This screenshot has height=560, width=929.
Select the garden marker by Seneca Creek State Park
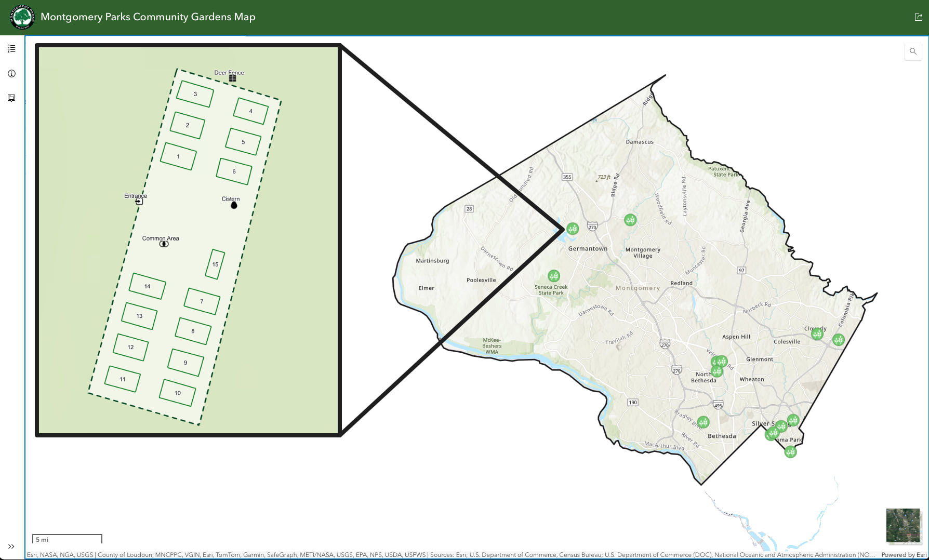554,276
